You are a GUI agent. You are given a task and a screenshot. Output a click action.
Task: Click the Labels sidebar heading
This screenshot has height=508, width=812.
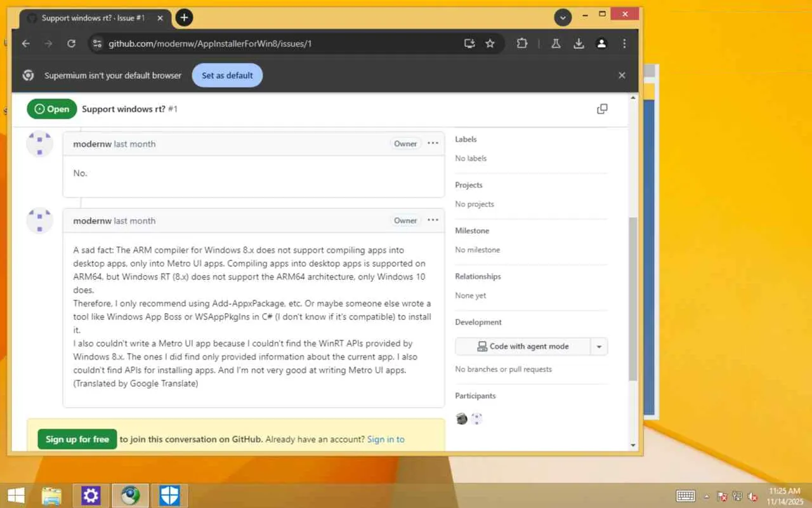pyautogui.click(x=466, y=139)
